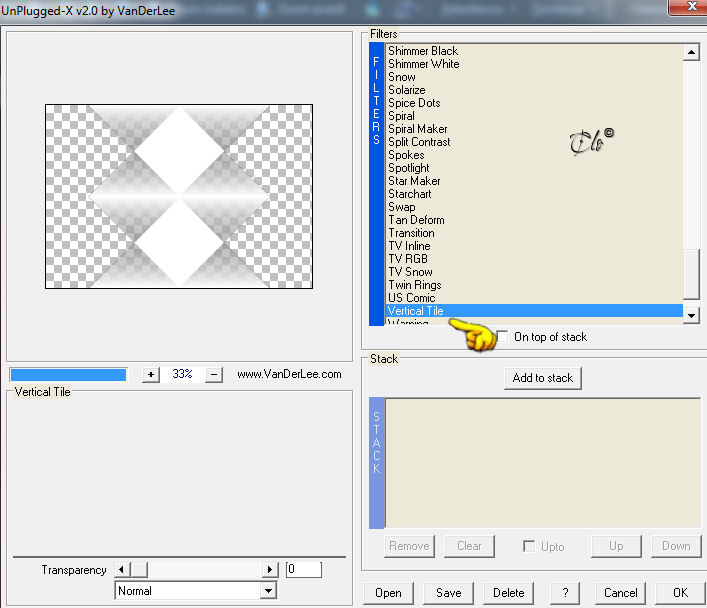Click the zoom in plus button
Screen dimensions: 707x608
pos(151,374)
